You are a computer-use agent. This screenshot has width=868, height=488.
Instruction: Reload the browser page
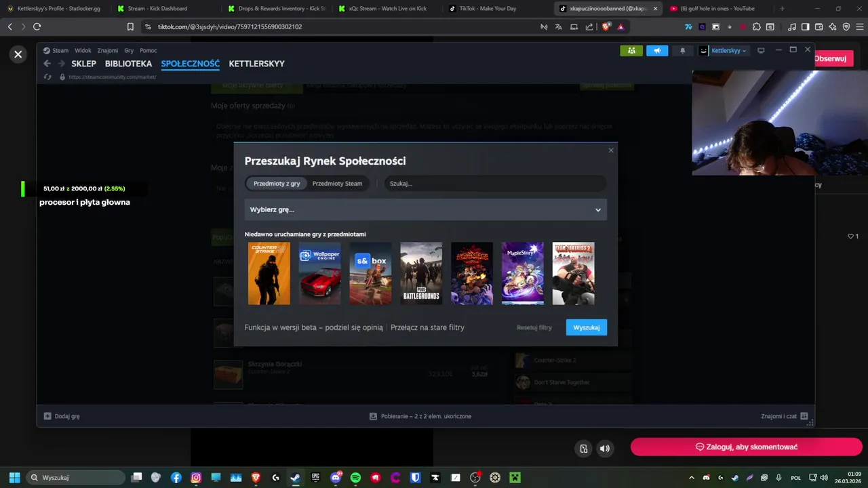(x=37, y=26)
